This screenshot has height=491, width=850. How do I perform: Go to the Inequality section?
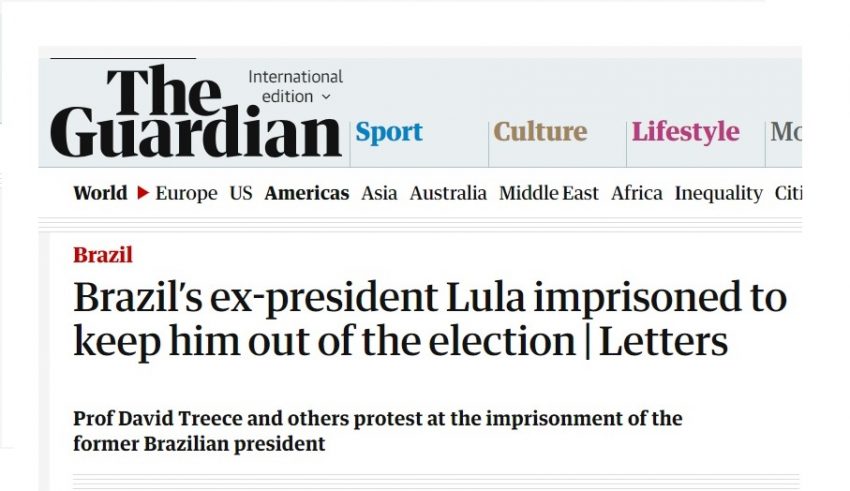click(718, 193)
